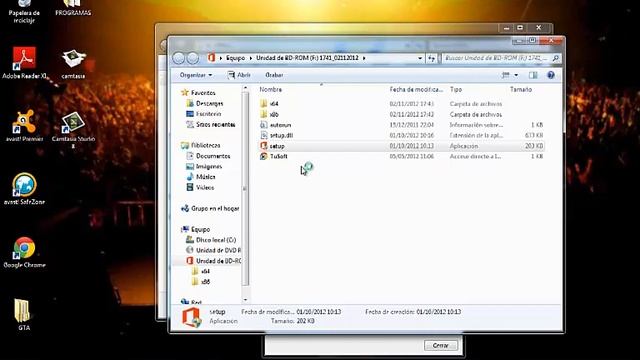
Task: Show the preview pane toggle icon
Action: click(x=533, y=75)
